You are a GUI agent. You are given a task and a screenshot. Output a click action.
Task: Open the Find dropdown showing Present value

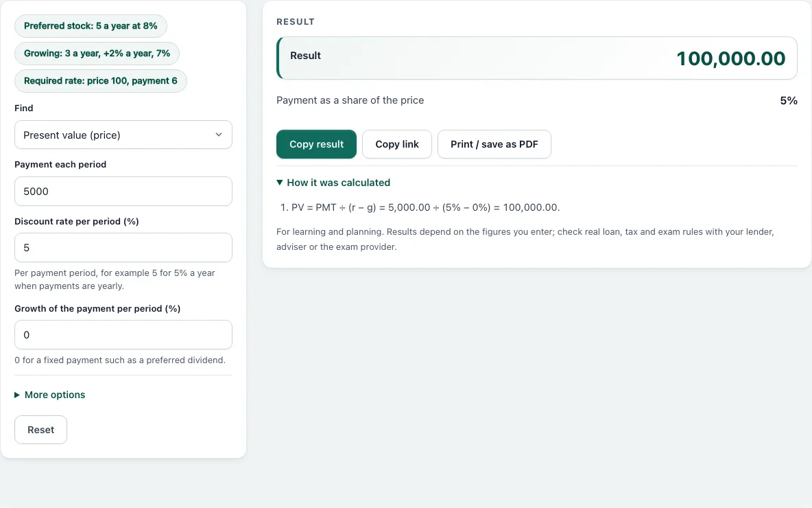(x=123, y=135)
